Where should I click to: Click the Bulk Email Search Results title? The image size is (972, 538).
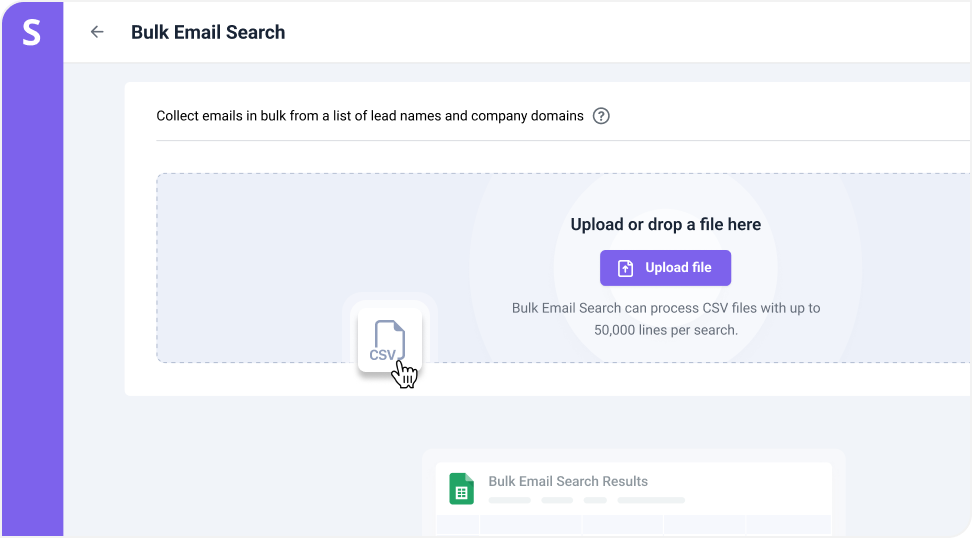pos(568,481)
